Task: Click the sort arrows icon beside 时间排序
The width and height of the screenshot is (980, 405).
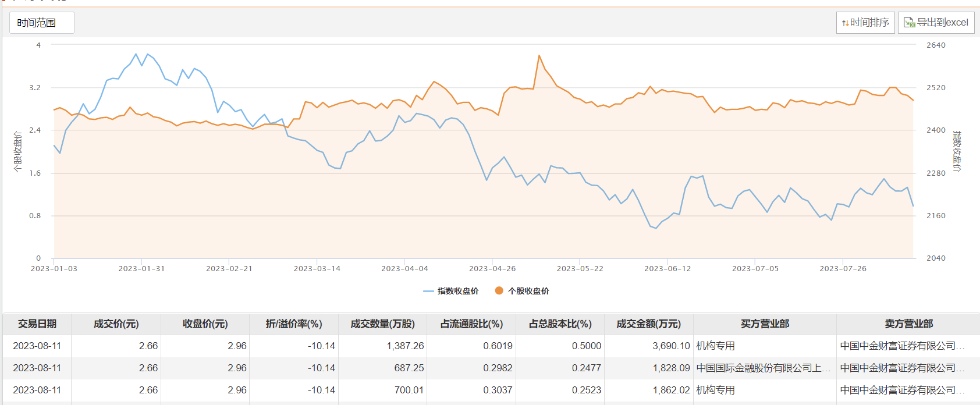Action: pos(845,23)
